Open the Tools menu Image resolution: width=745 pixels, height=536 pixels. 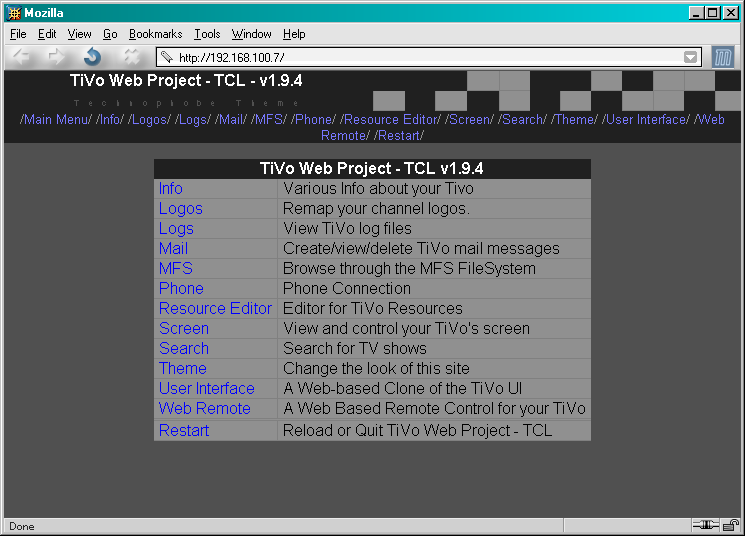(207, 34)
